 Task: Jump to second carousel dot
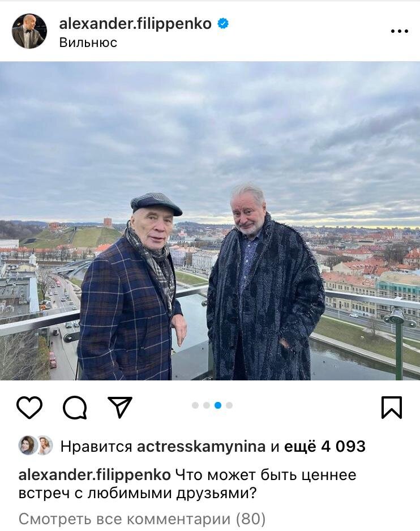[207, 405]
